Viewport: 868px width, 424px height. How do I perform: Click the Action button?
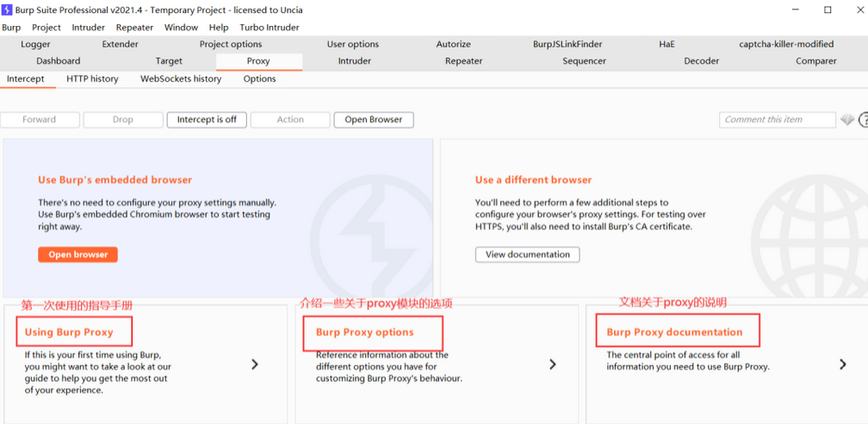(x=290, y=119)
